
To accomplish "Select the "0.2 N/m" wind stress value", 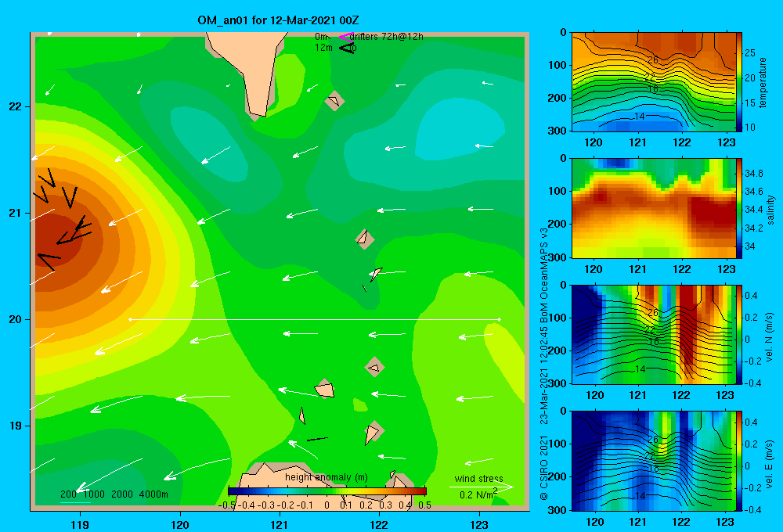I will [x=478, y=494].
